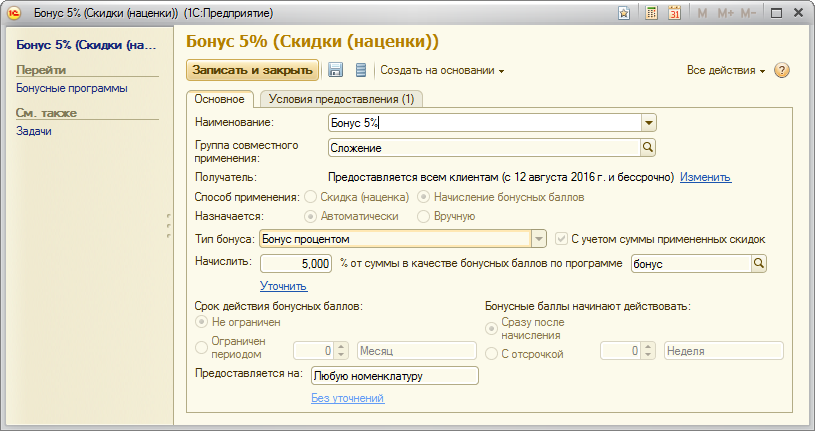
Task: Open the calendar icon in title bar
Action: pyautogui.click(x=675, y=14)
